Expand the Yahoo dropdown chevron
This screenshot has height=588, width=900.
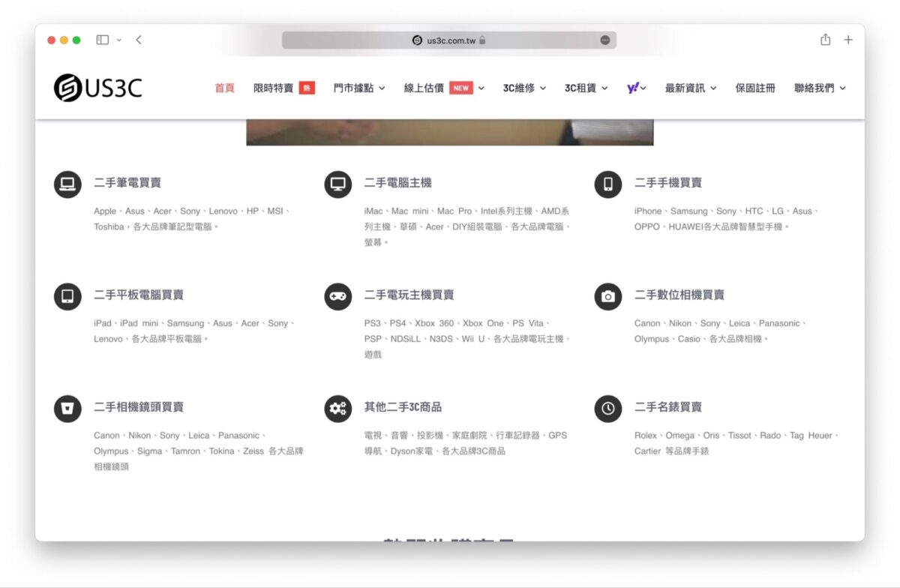pyautogui.click(x=643, y=88)
